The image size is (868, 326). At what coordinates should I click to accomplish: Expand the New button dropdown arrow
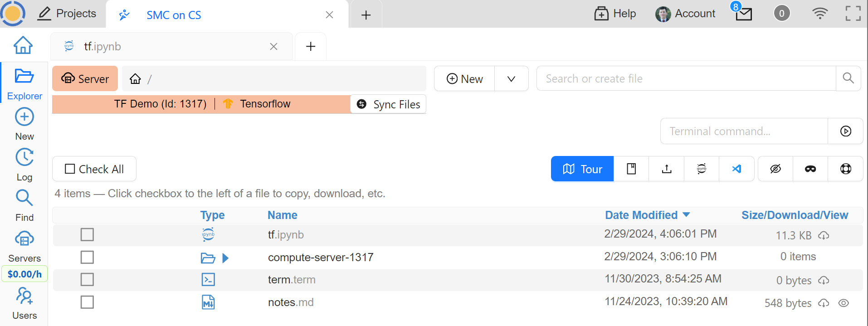click(511, 79)
